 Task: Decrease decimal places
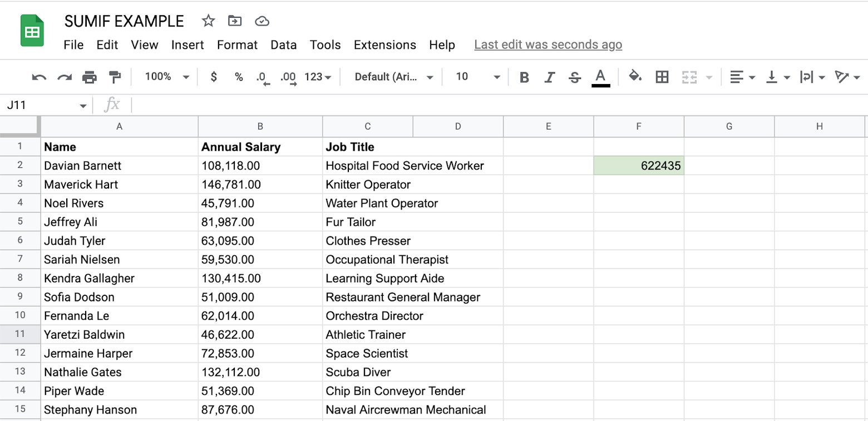(x=262, y=77)
